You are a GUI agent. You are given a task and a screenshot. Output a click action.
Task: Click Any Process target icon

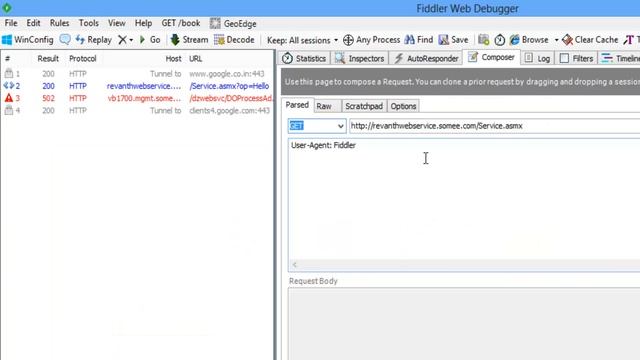348,40
